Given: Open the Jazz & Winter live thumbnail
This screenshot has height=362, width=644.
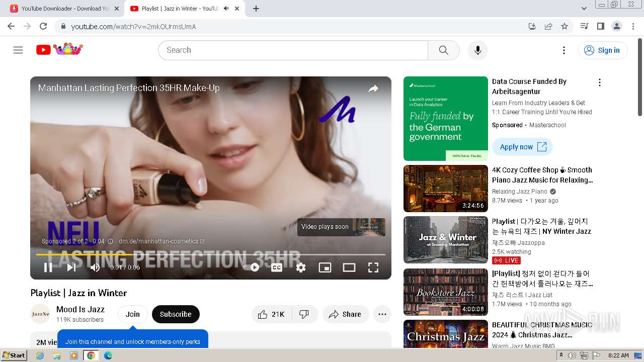Looking at the screenshot, I should 446,240.
